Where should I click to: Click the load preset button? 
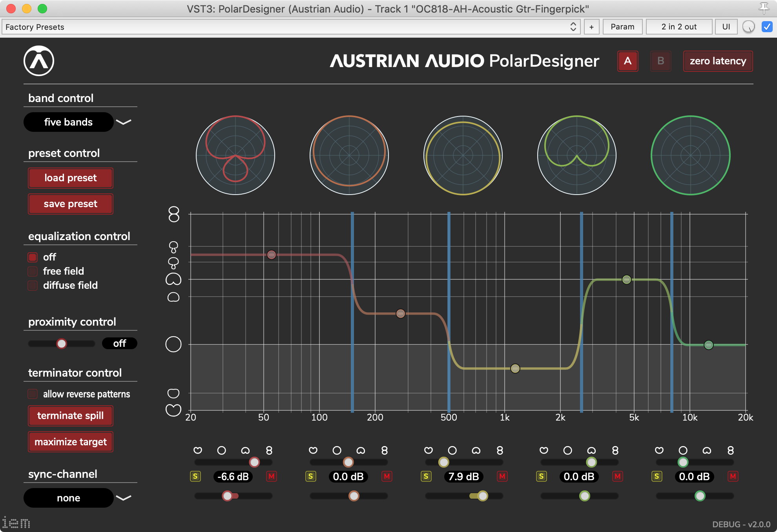[71, 178]
